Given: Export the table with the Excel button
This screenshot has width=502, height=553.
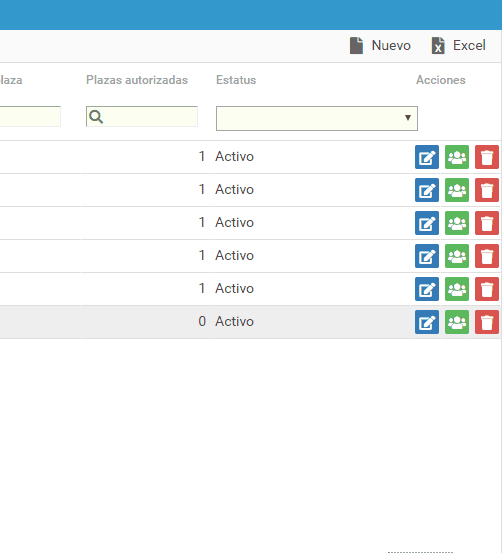Looking at the screenshot, I should tap(458, 45).
